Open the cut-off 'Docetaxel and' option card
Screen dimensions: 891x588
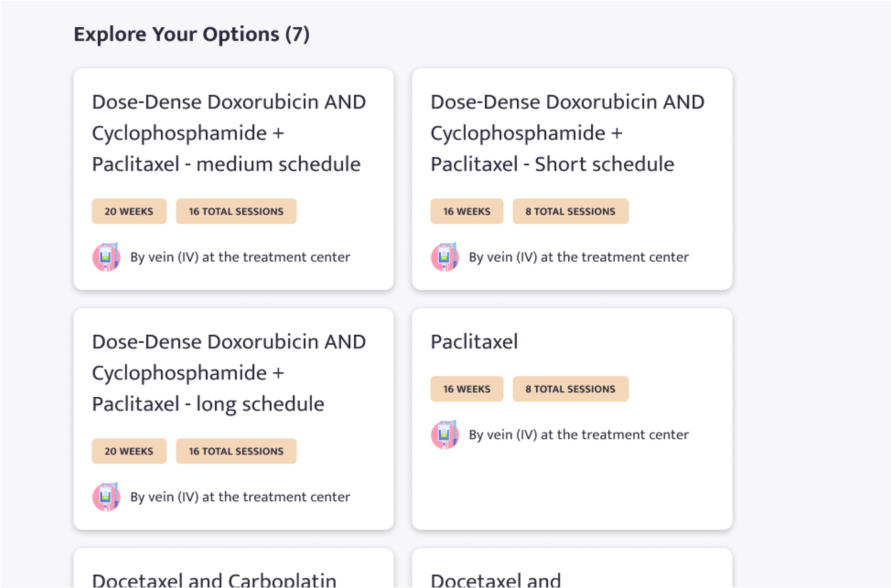point(572,568)
